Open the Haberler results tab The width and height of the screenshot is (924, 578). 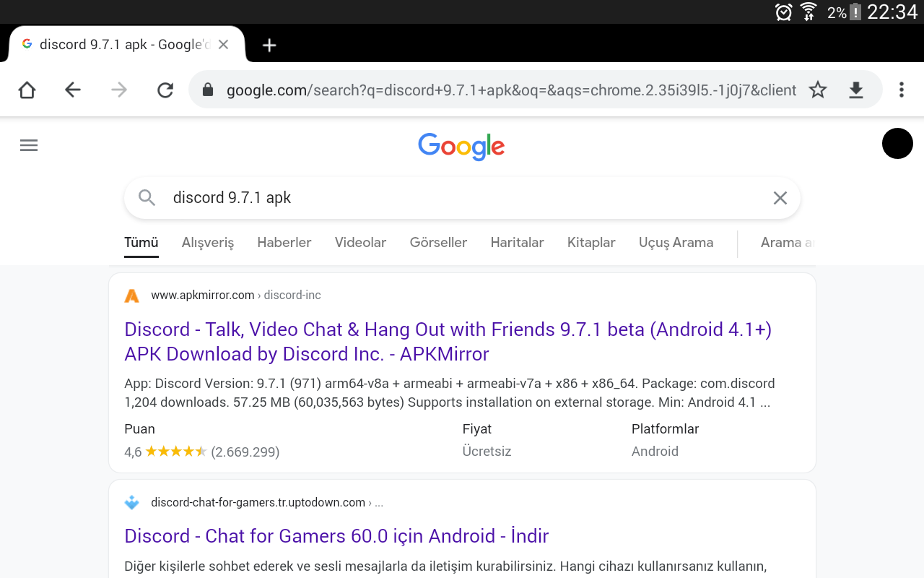coord(284,243)
